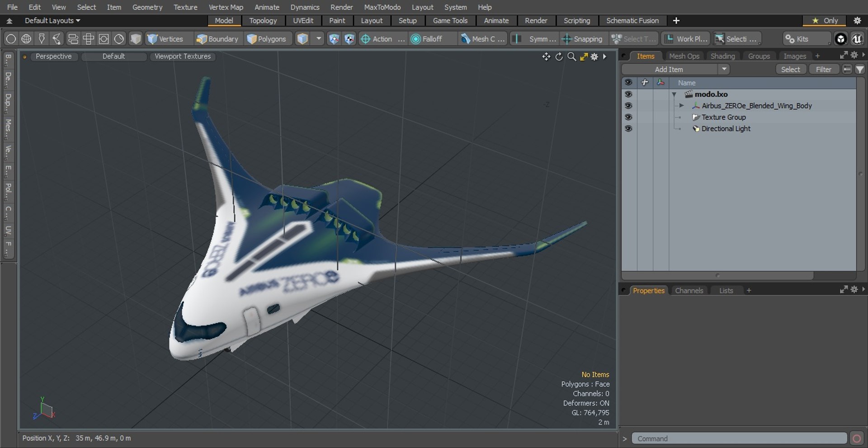Open the Work Plane menu
The image size is (868, 448).
tap(686, 39)
